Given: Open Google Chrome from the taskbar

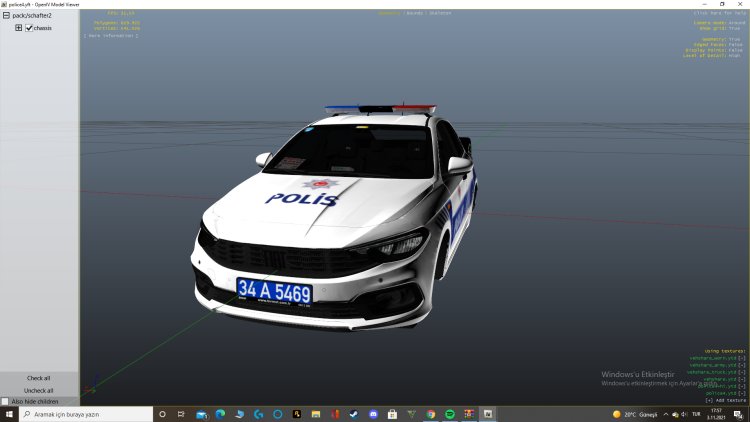Looking at the screenshot, I should (430, 414).
